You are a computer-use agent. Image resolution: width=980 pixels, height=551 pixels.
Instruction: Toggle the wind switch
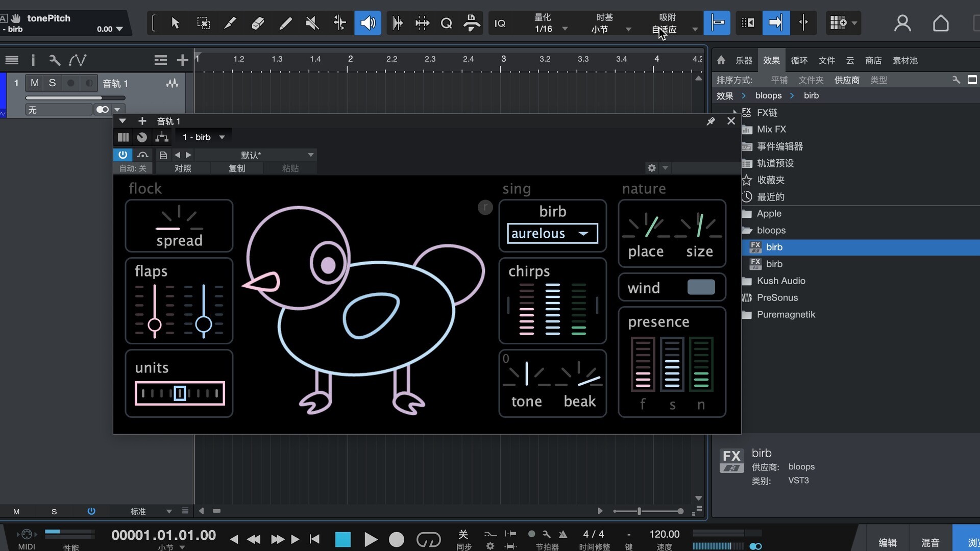coord(701,287)
